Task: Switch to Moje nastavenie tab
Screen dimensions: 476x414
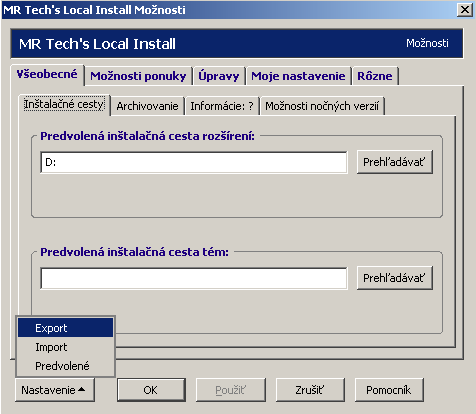Action: click(x=298, y=76)
